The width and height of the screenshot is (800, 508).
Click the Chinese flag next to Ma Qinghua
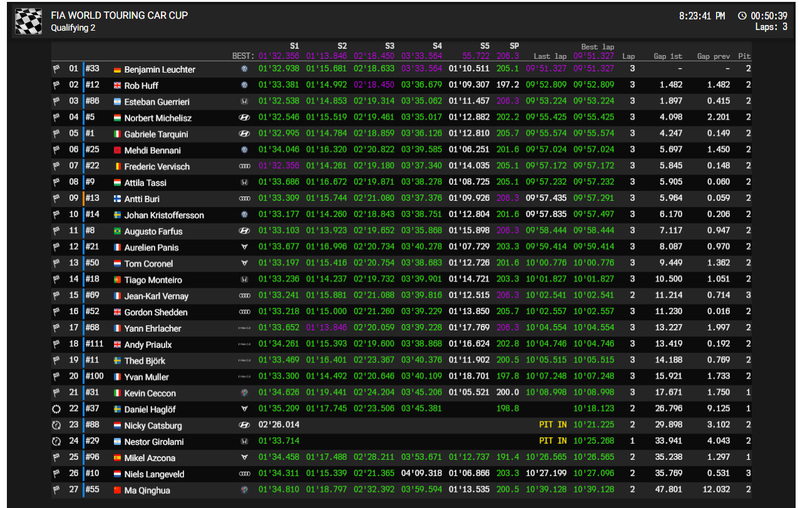coord(117,490)
